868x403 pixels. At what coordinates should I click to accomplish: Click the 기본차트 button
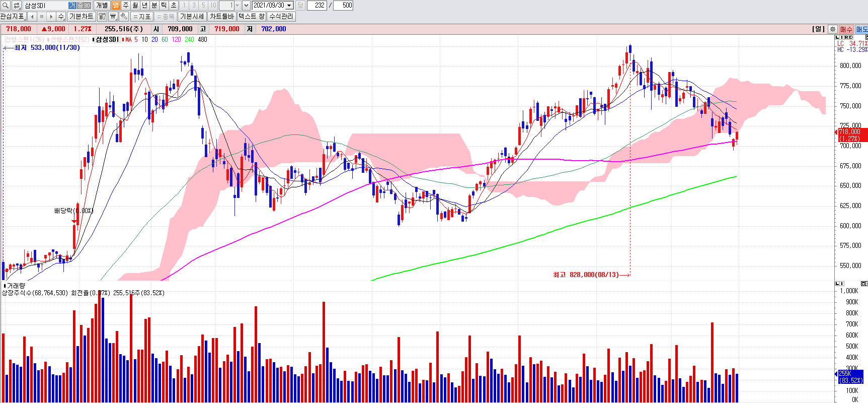pos(81,17)
